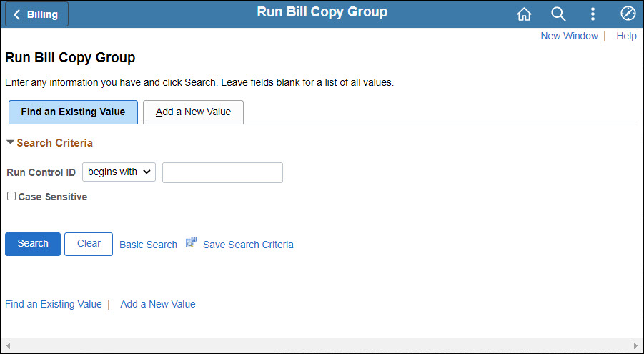
Task: Click the Save Search Criteria icon
Action: 191,243
